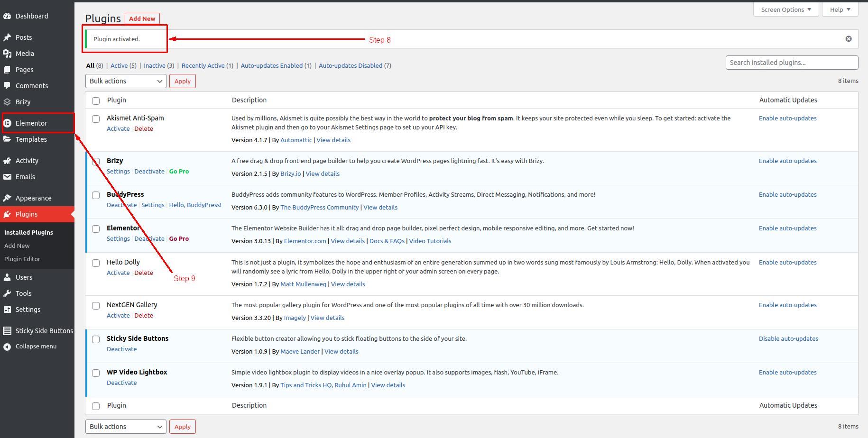
Task: Open Add New in Plugins submenu
Action: (17, 246)
